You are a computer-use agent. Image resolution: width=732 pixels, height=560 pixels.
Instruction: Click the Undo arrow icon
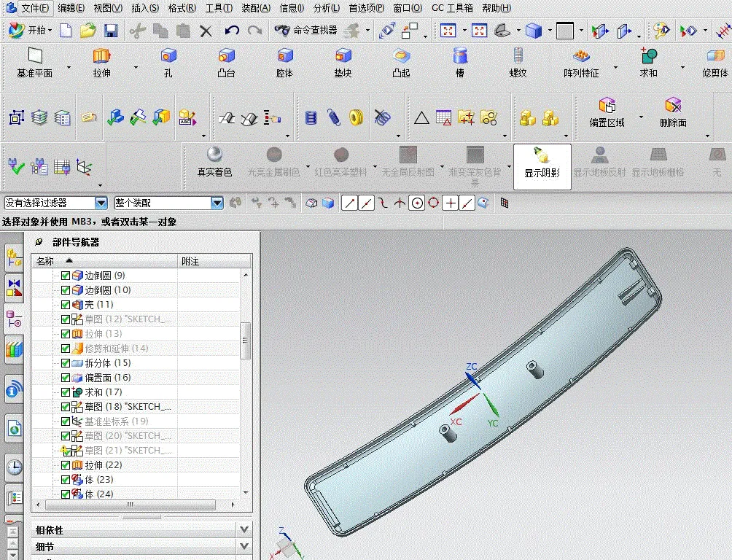[232, 31]
